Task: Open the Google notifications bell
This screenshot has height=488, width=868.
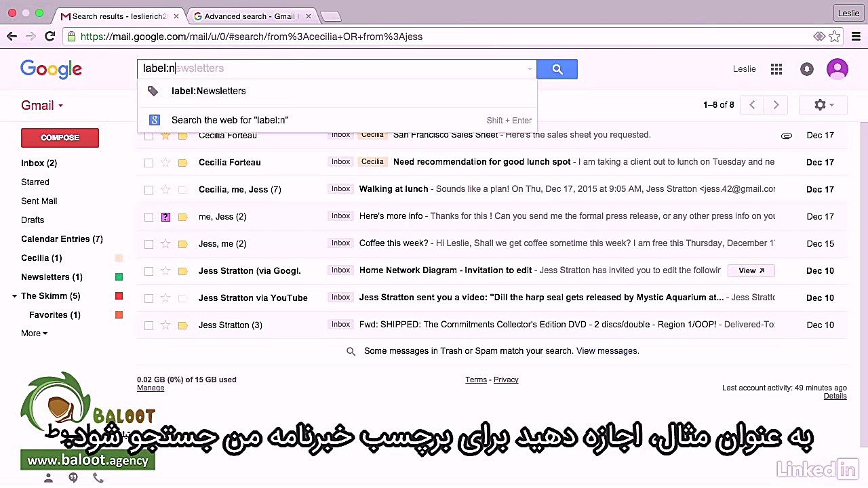Action: tap(807, 69)
